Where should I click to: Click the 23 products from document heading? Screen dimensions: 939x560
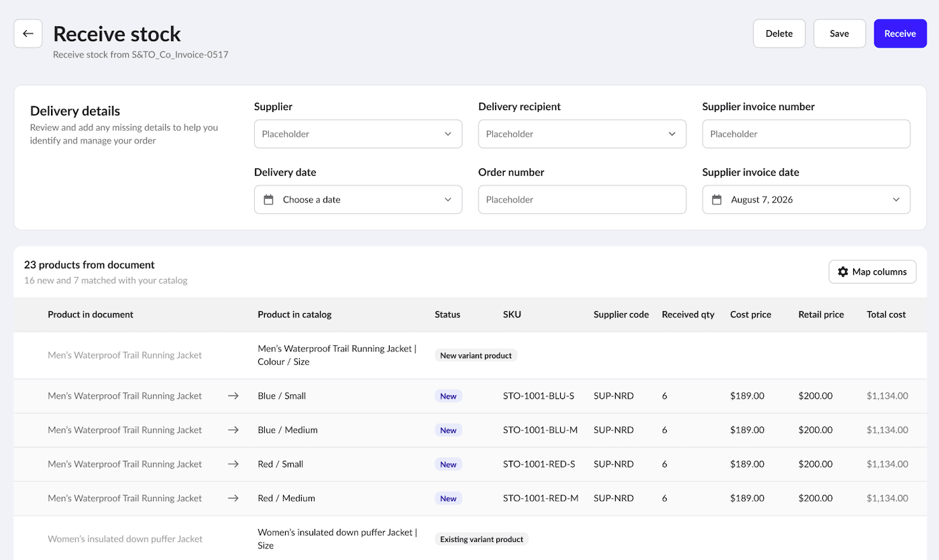[x=89, y=265]
